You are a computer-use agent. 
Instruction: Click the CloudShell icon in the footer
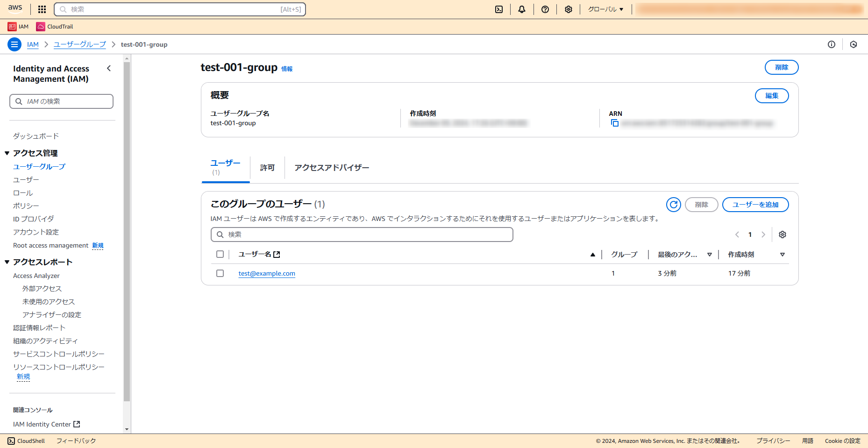point(11,441)
